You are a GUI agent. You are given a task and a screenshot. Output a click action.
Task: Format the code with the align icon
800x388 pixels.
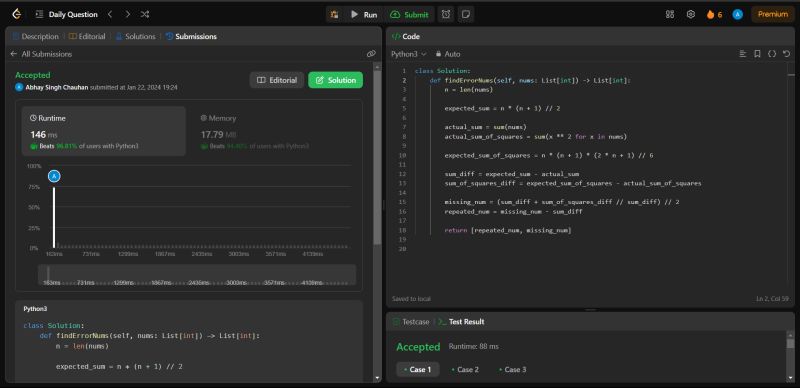743,54
